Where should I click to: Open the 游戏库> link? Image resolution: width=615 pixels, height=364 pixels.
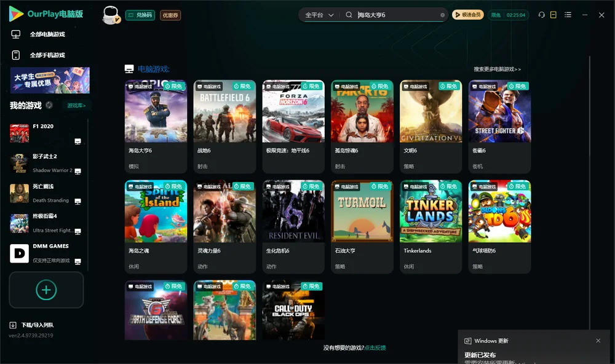[x=76, y=105]
